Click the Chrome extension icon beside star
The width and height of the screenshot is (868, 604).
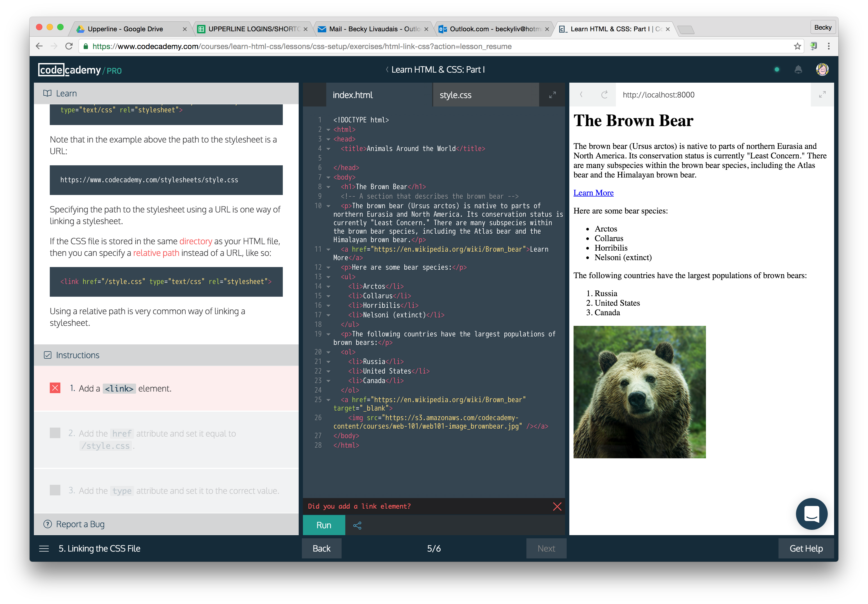[x=813, y=46]
